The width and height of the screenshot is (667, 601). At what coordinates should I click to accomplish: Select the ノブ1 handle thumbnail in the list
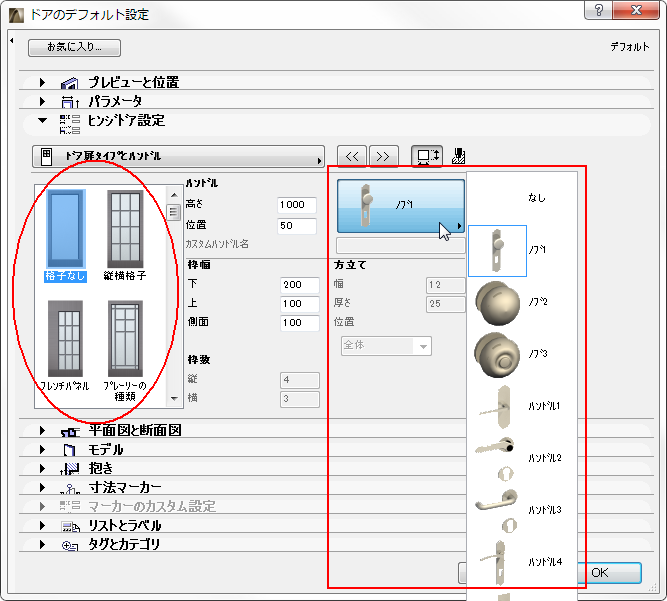tap(497, 251)
